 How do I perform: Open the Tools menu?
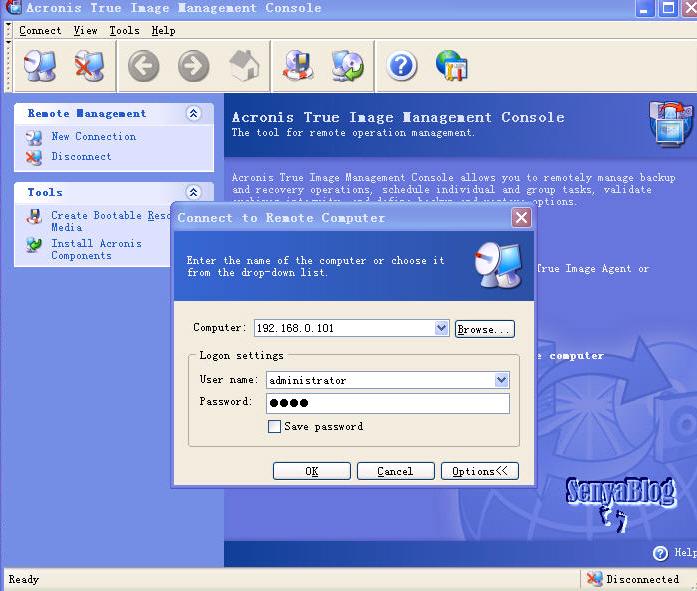[x=124, y=31]
